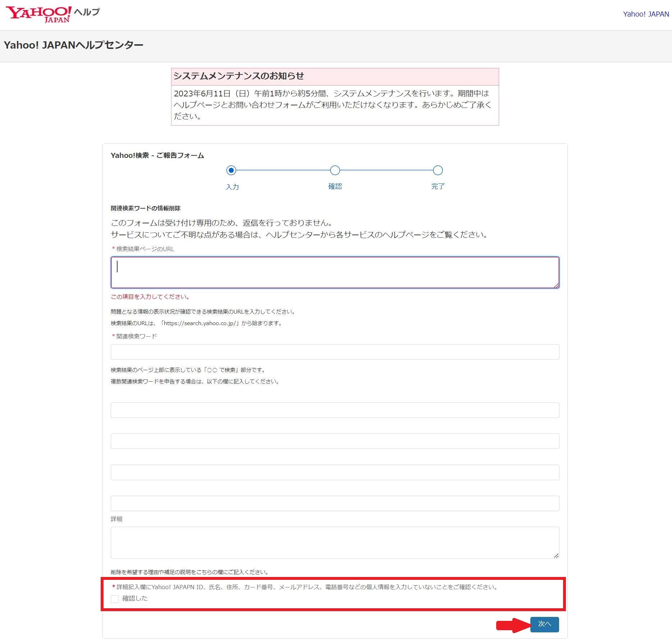Check the 確認した checkbox
Screen dimensions: 672x641
click(x=115, y=599)
